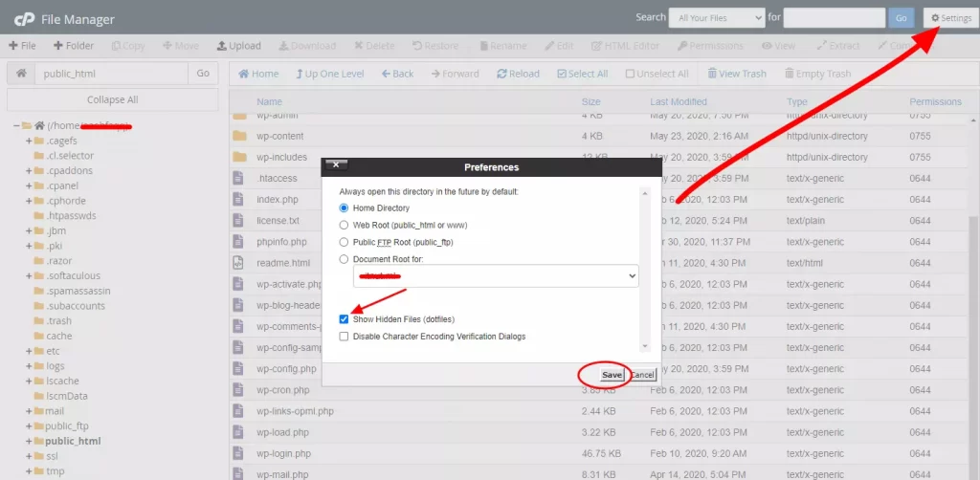Create a new folder with + Folder
This screenshot has width=980, height=480.
pyautogui.click(x=73, y=46)
